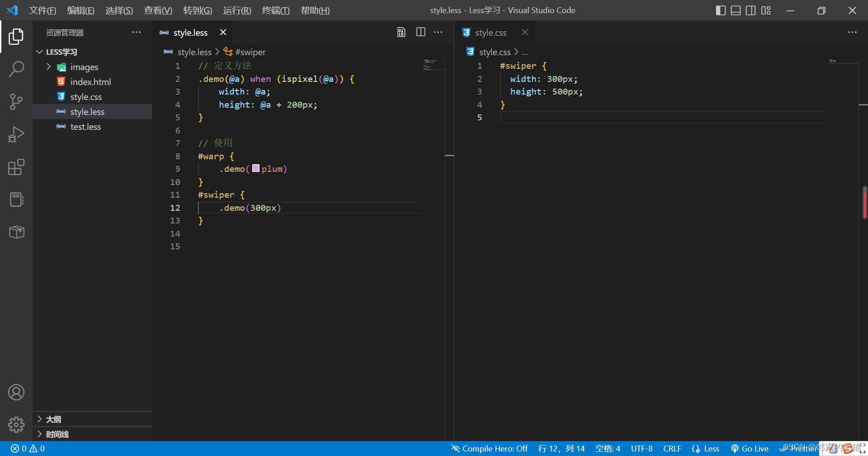868x456 pixels.
Task: Click the style.less minimap
Action: (x=433, y=66)
